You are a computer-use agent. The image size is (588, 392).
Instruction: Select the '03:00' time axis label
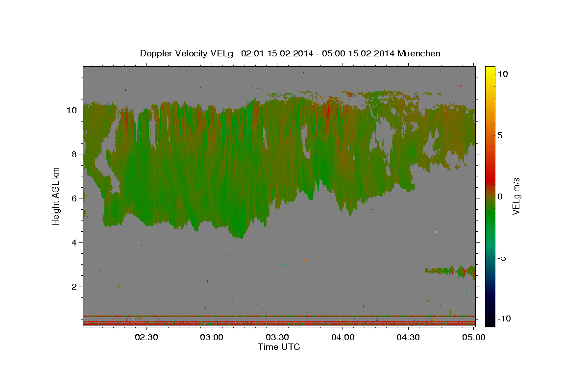coord(212,337)
